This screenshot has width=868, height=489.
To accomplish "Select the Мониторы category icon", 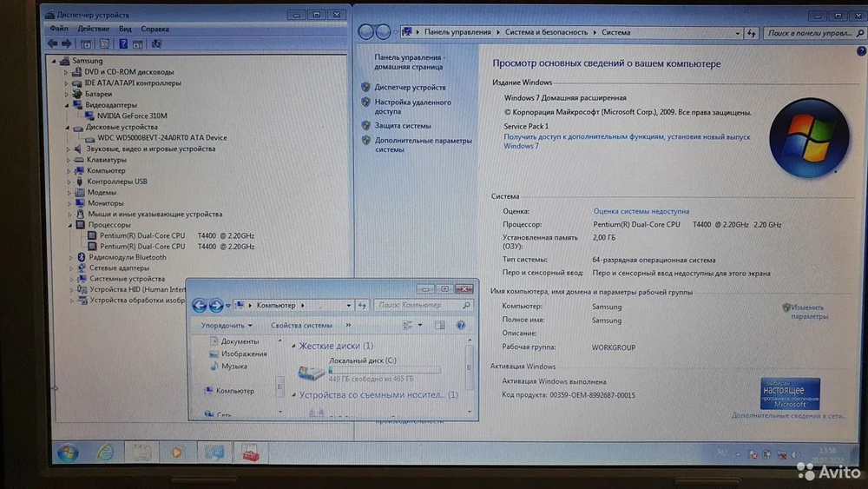I will point(80,203).
